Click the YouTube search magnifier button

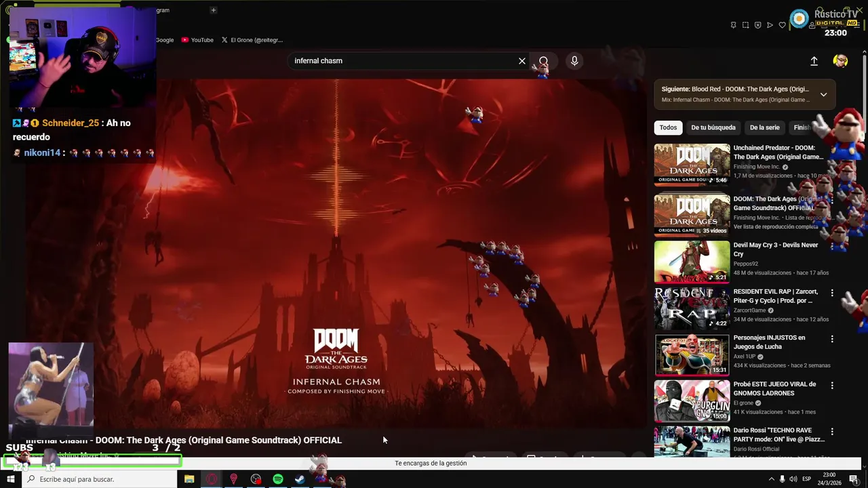543,61
